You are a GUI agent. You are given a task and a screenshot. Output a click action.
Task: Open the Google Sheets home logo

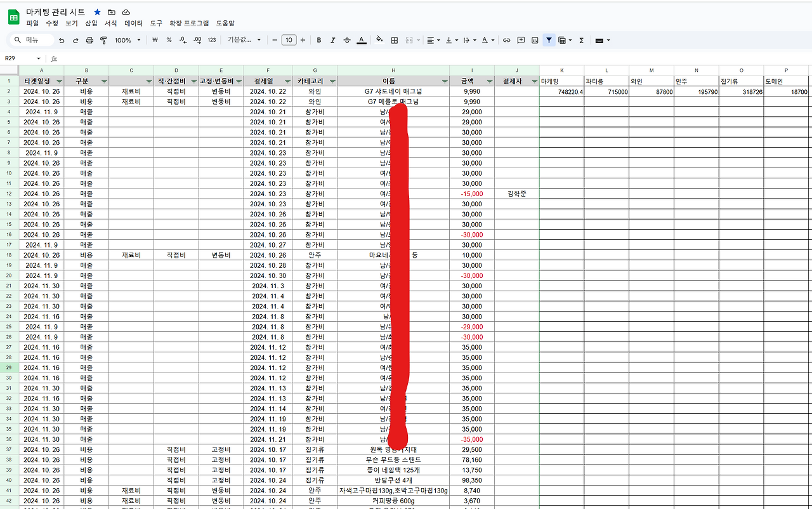coord(14,17)
